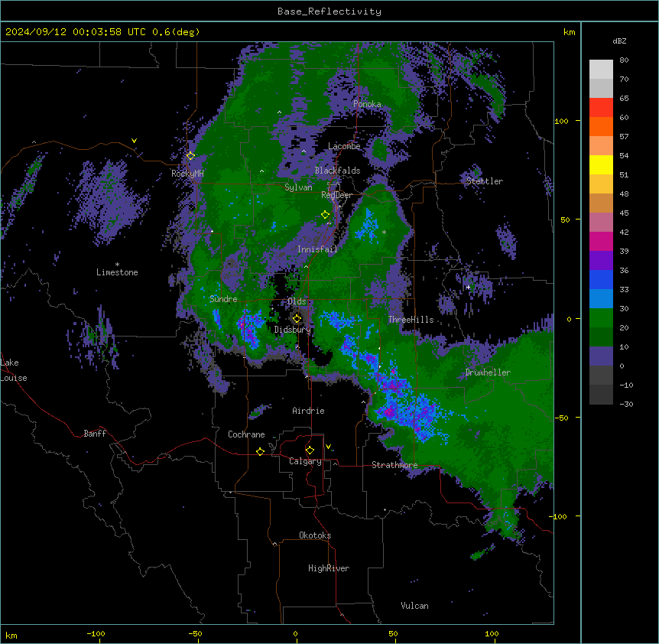Click the Lacombe city label
This screenshot has height=644, width=659.
[x=344, y=146]
